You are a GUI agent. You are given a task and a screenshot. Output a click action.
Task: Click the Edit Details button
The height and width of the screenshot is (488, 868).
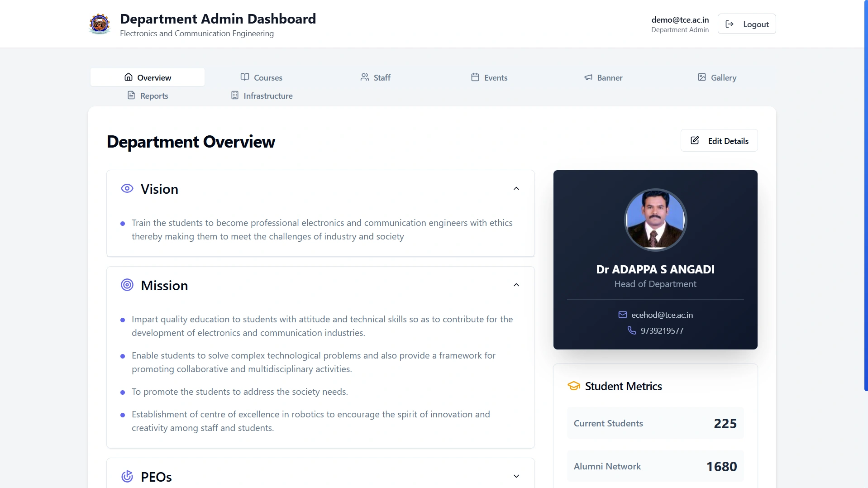pos(719,140)
